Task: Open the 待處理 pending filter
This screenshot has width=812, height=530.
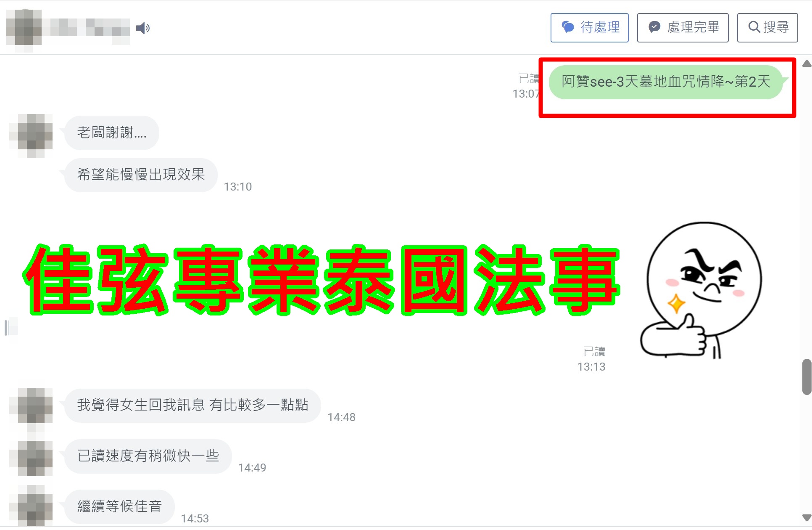Action: (x=590, y=28)
